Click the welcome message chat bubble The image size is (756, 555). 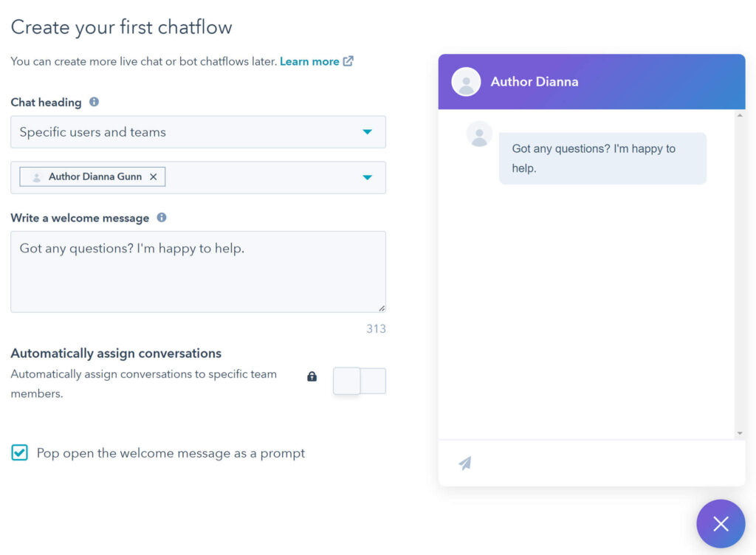pyautogui.click(x=602, y=158)
